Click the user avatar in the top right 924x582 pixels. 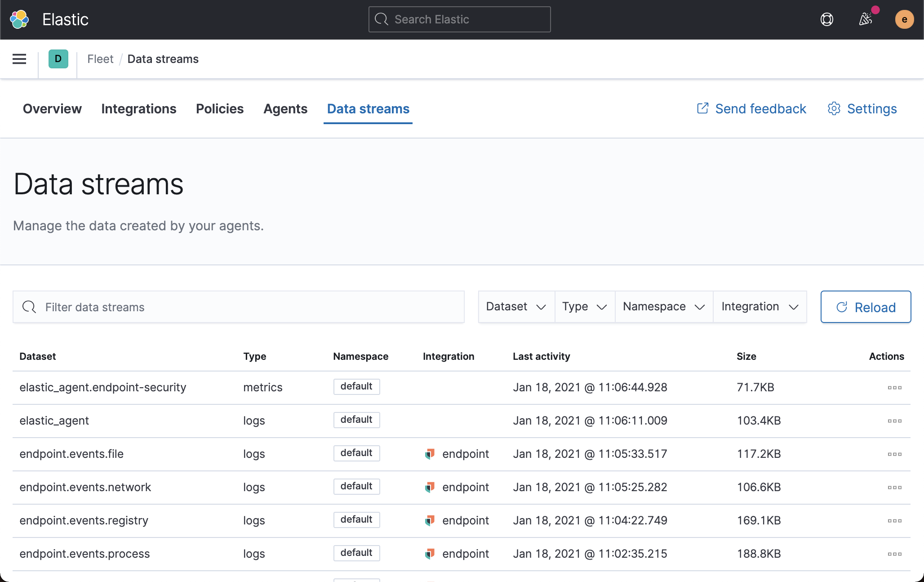(x=904, y=19)
